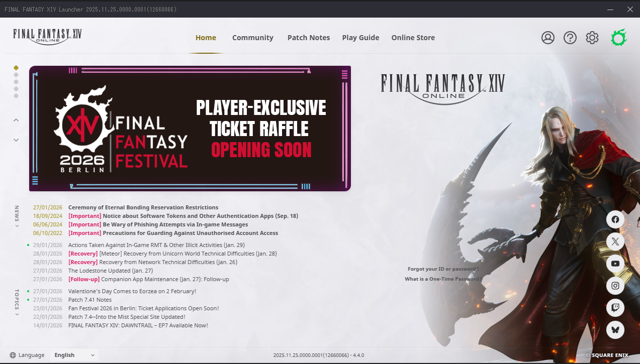This screenshot has width=640, height=364.
Task: Click the help question mark icon
Action: tap(570, 38)
